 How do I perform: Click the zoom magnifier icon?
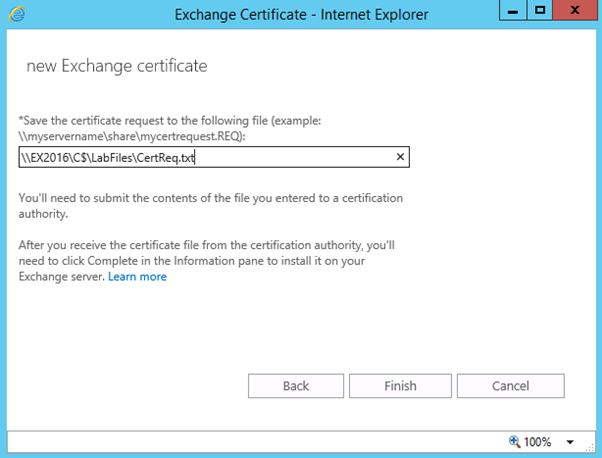[514, 441]
